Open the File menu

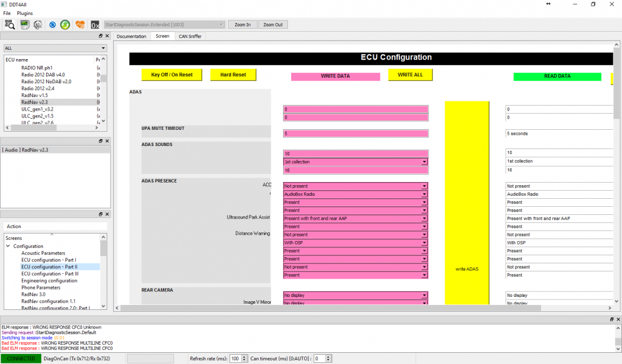click(x=7, y=13)
